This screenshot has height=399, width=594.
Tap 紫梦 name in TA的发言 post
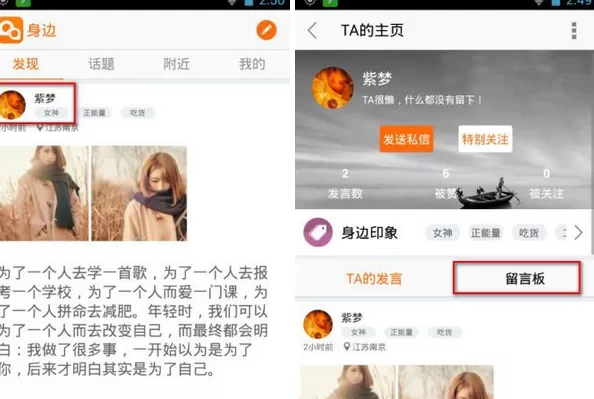(x=352, y=318)
